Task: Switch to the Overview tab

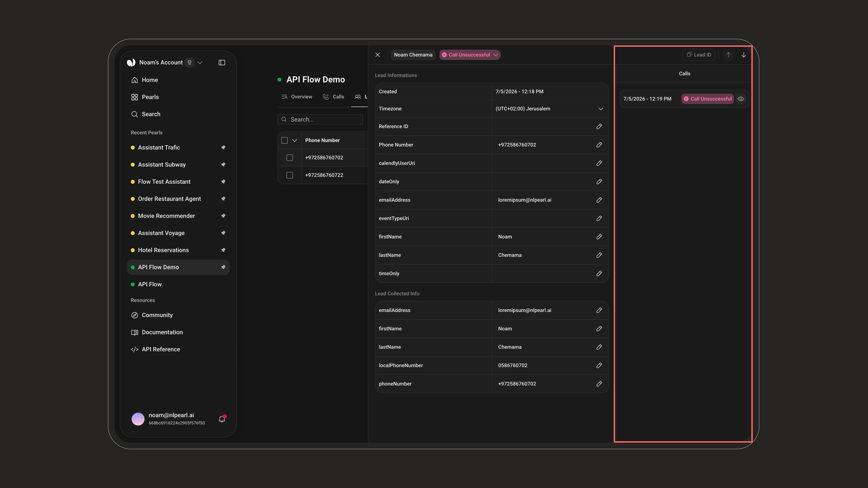Action: 297,97
